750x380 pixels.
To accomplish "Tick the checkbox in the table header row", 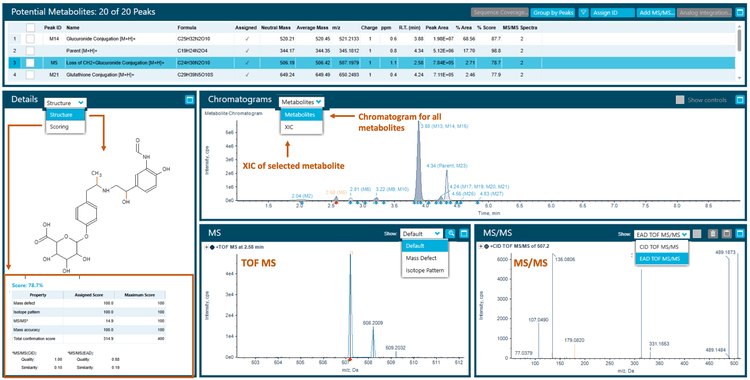I will click(x=30, y=28).
